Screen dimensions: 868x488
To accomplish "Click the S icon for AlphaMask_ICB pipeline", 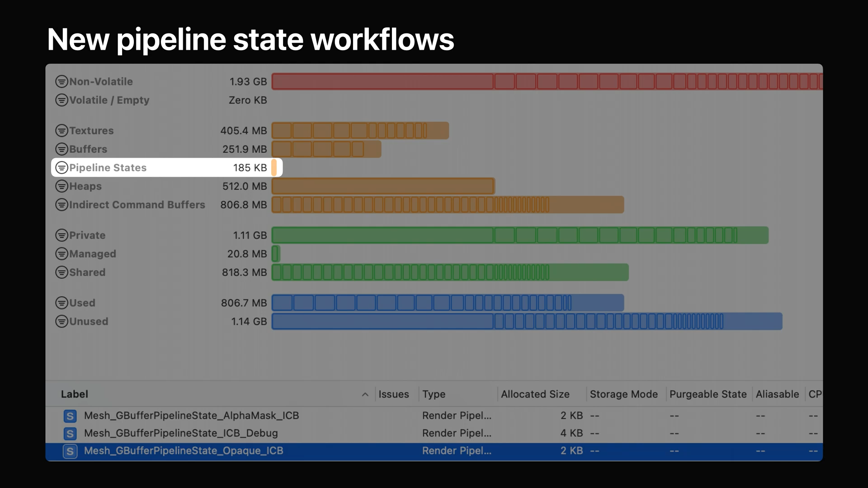I will click(70, 416).
